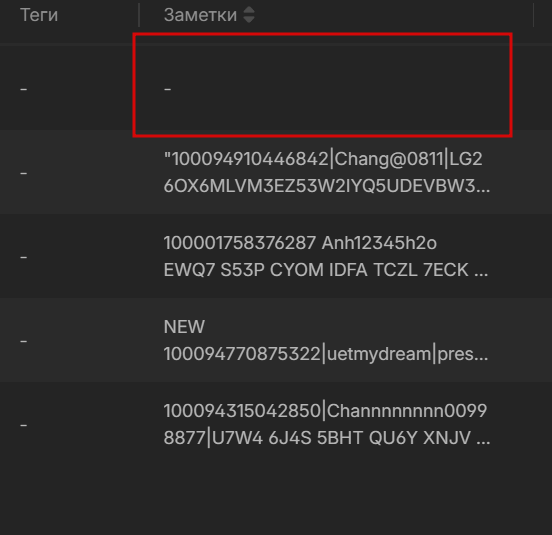Open the note containing Chang@0811
The width and height of the screenshot is (552, 535).
click(327, 172)
